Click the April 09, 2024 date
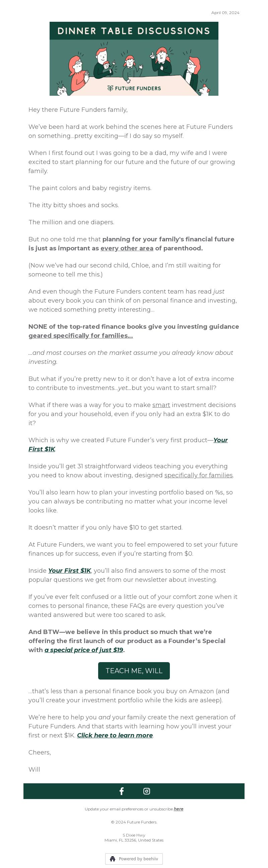Viewport: 268px width, 868px height. pyautogui.click(x=225, y=13)
